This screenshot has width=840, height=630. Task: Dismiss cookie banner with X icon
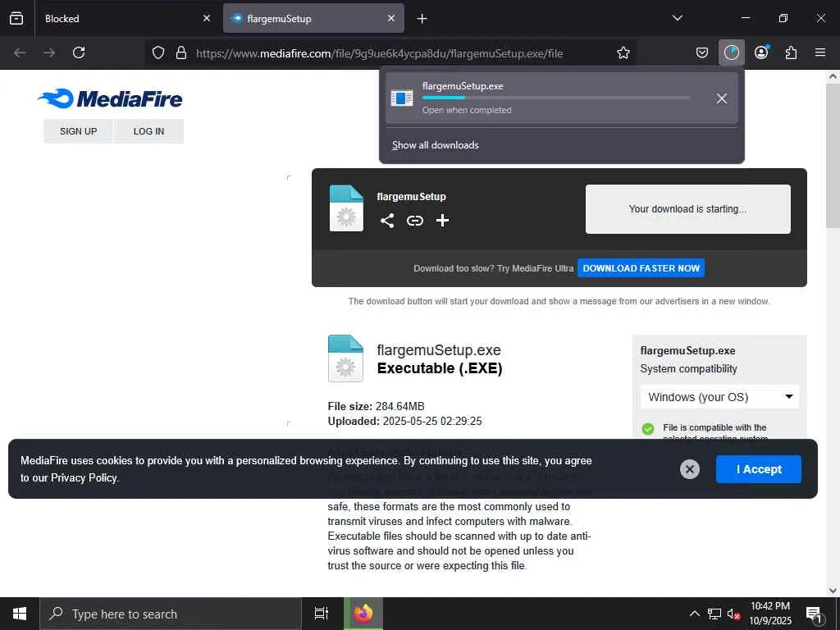tap(690, 469)
